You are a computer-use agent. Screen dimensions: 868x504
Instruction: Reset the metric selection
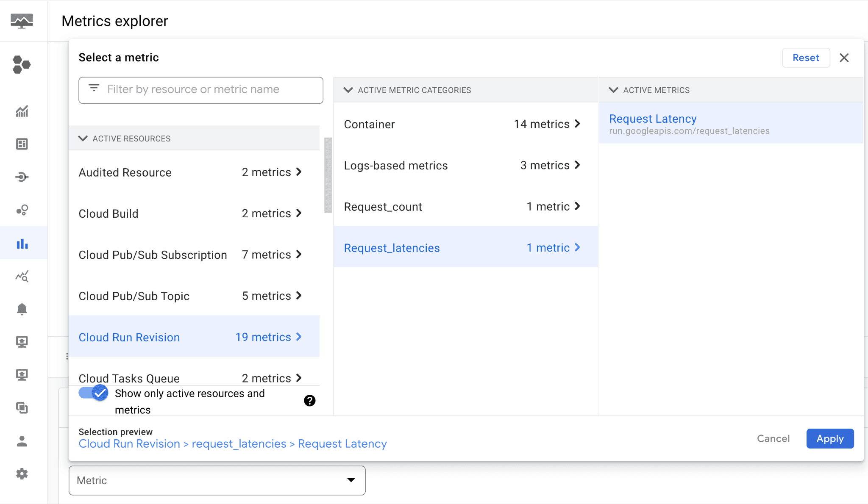(x=805, y=58)
